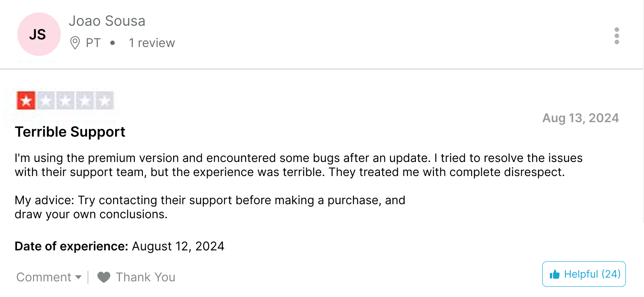The height and width of the screenshot is (297, 644).
Task: Open the Comment menu label
Action: tap(44, 277)
